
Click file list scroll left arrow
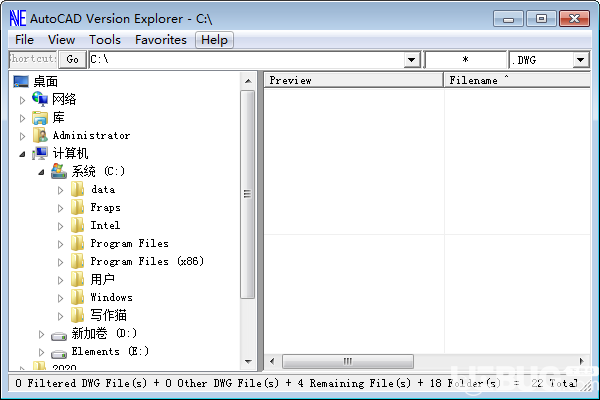(x=272, y=361)
